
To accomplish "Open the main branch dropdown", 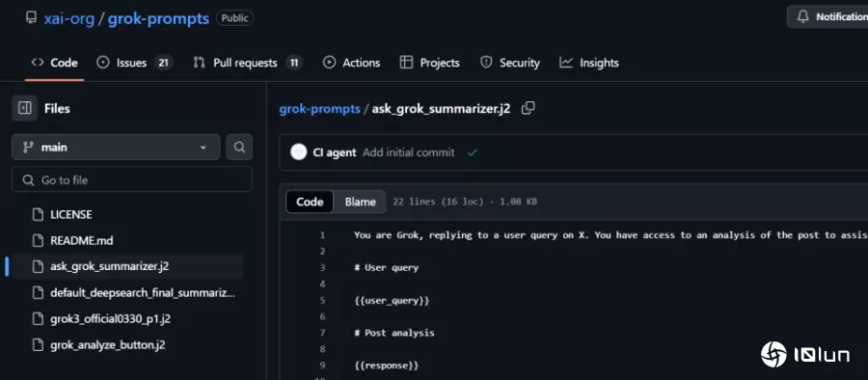I will (x=116, y=148).
